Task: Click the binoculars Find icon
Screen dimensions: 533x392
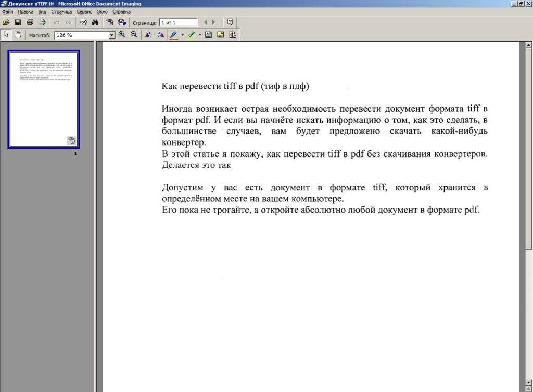Action: (x=95, y=22)
